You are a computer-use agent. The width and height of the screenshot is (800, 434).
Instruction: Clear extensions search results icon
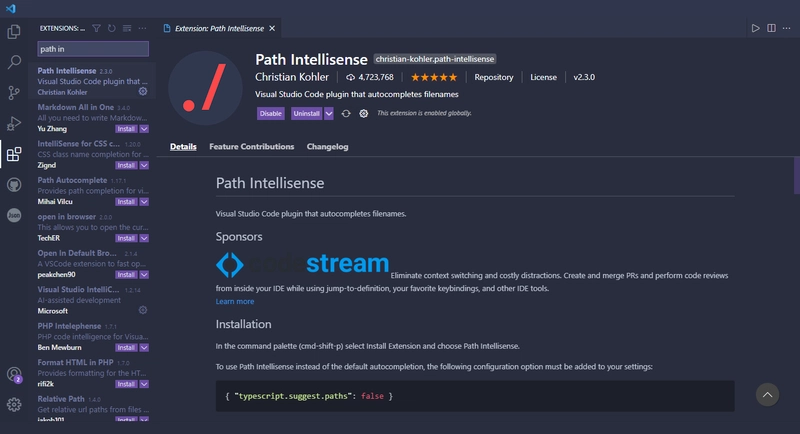pyautogui.click(x=127, y=28)
